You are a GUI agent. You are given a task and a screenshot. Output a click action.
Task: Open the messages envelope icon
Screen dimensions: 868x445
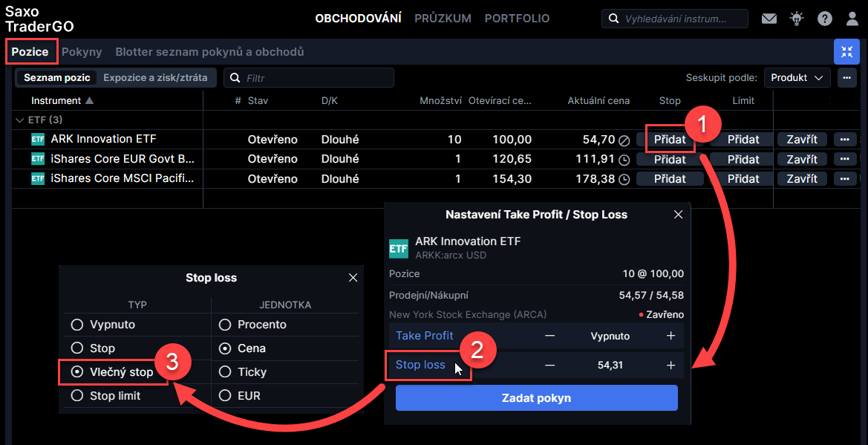[x=769, y=19]
